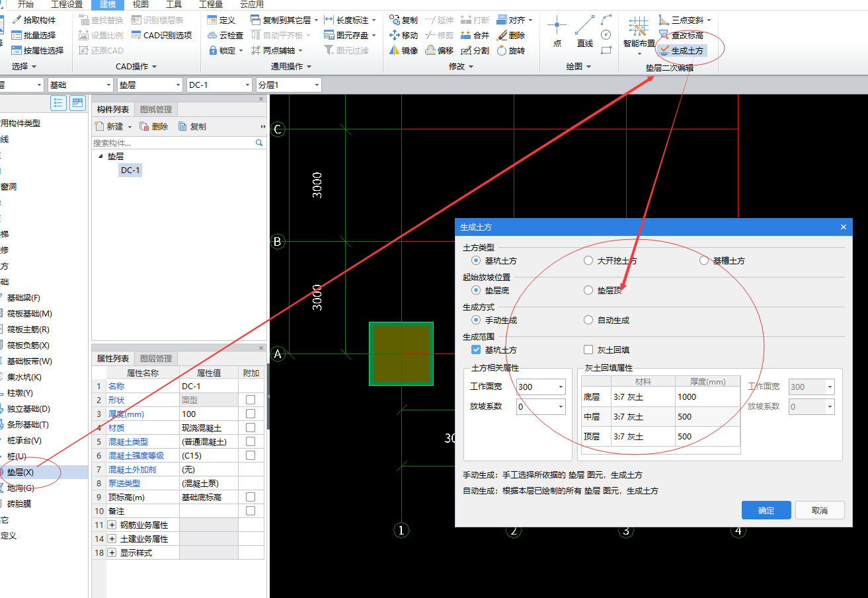This screenshot has width=868, height=598.
Task: Click the 合并 tool
Action: (x=475, y=35)
